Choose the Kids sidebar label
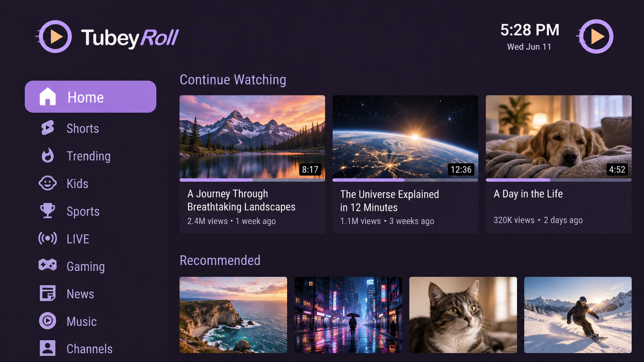Viewport: 644px width, 362px height. pyautogui.click(x=77, y=184)
